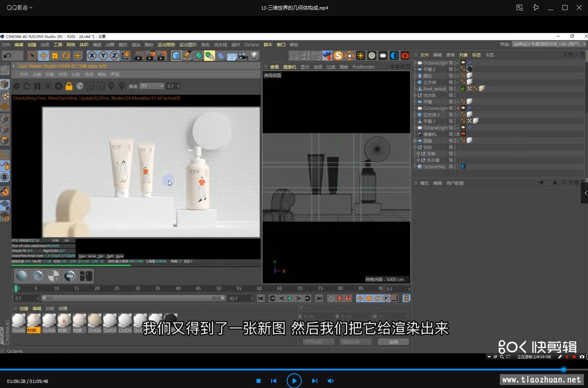Click the QQ影音 player play button
The width and height of the screenshot is (588, 388).
click(294, 381)
